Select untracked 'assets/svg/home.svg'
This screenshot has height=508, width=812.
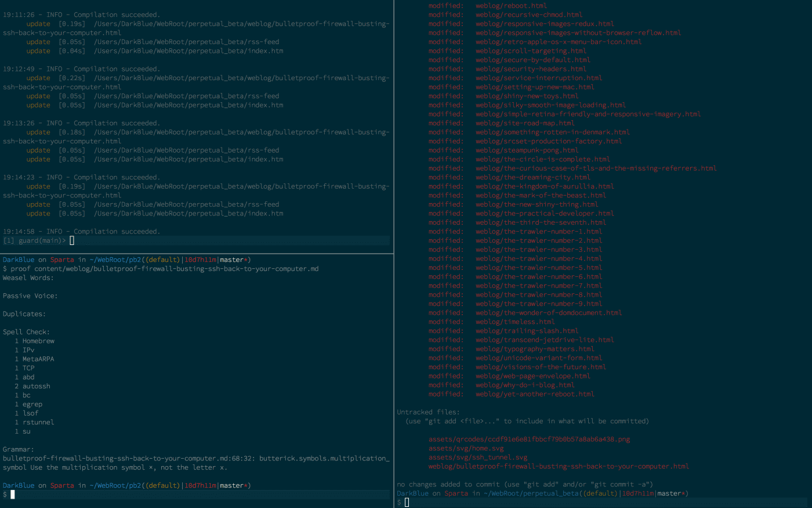coord(466,448)
